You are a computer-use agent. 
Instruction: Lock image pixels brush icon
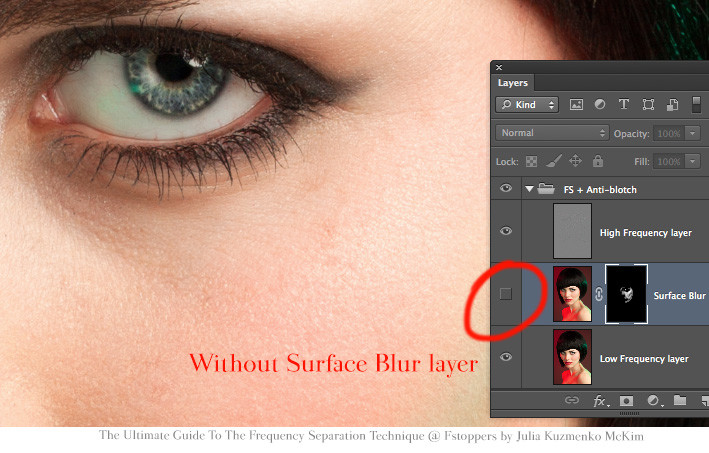pos(553,161)
